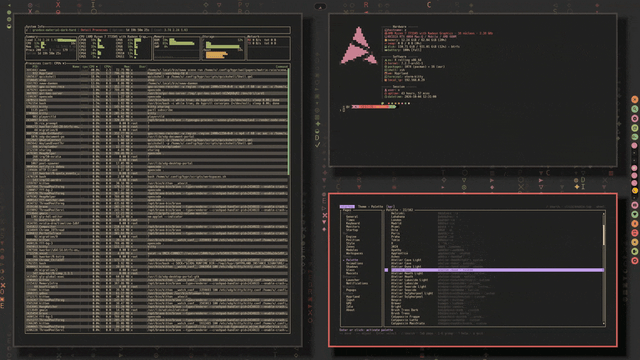Click the palette list scroll-down arrow

[x=604, y=324]
